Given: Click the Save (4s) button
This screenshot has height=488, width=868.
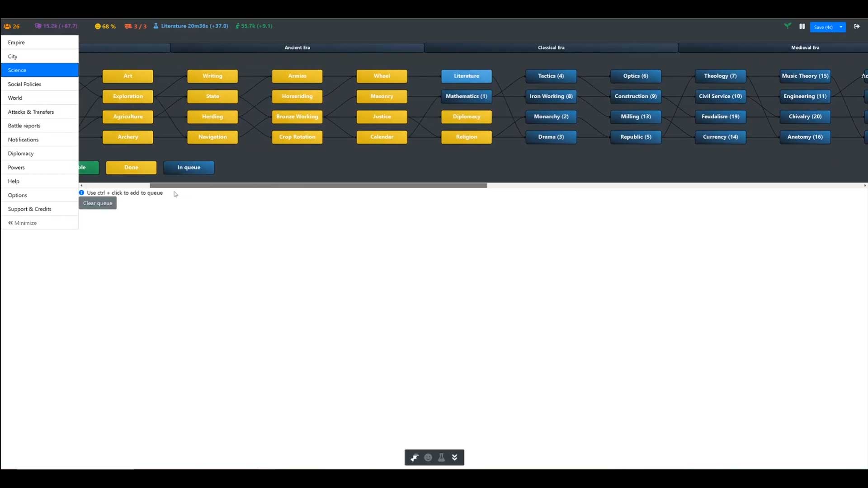Looking at the screenshot, I should [x=823, y=27].
